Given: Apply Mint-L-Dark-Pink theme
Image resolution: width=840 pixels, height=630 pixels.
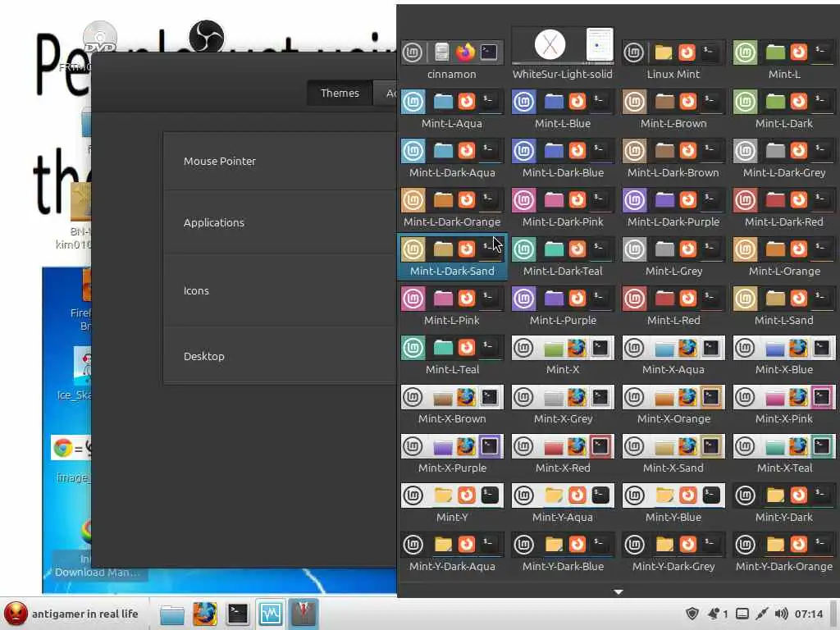Looking at the screenshot, I should 563,200.
